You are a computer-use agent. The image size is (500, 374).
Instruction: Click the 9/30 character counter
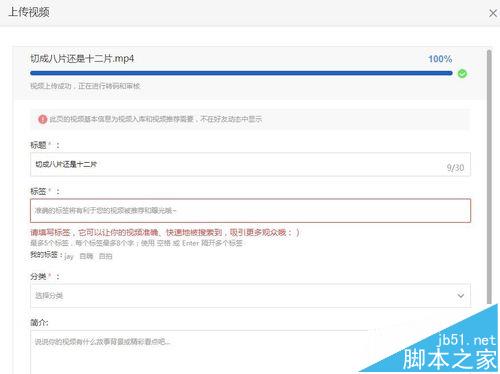coord(455,167)
